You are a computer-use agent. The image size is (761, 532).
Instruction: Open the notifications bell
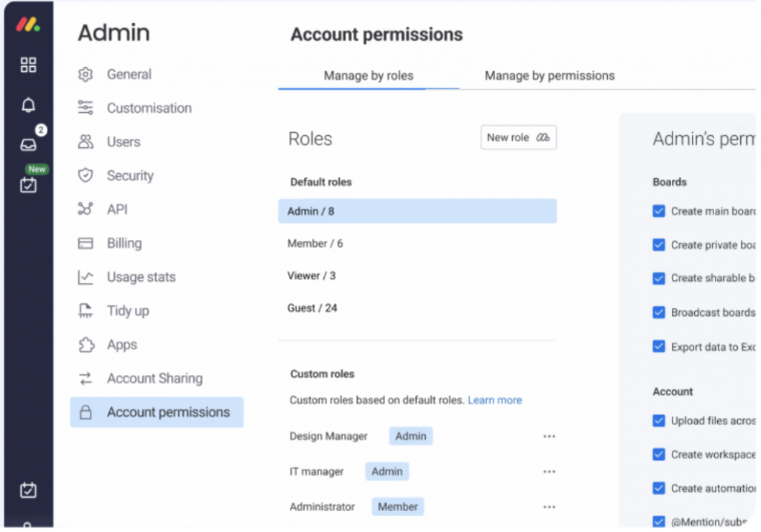pyautogui.click(x=28, y=106)
